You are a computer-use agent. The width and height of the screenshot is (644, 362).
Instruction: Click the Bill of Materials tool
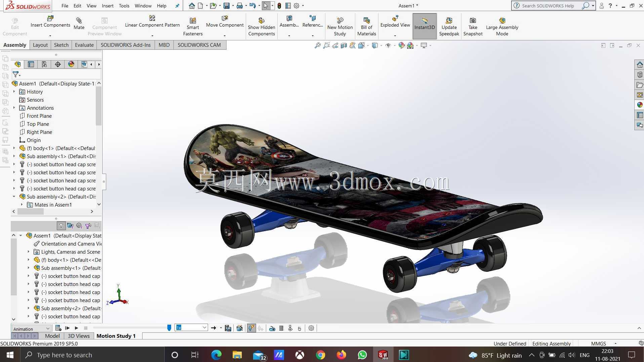[366, 27]
